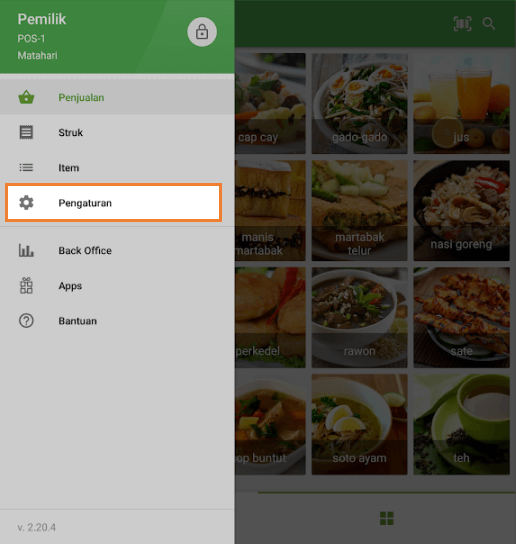Select the cap cay item tile
The height and width of the screenshot is (544, 516).
pyautogui.click(x=270, y=103)
